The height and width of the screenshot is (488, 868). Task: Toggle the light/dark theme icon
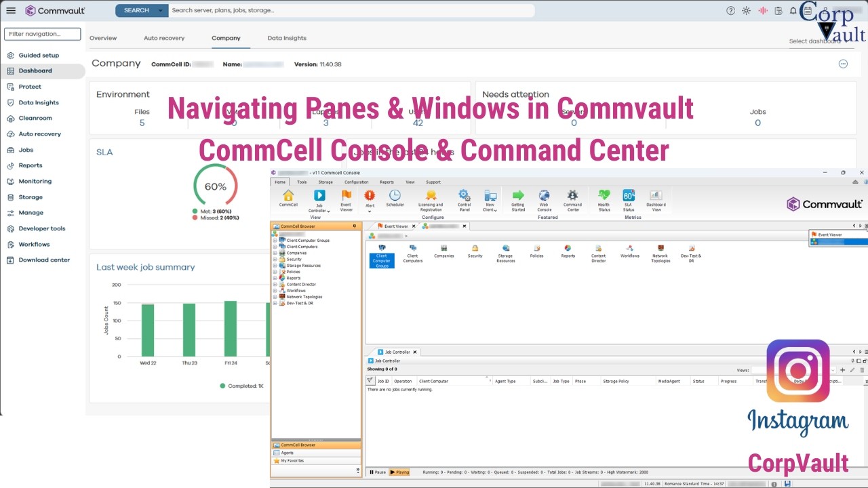[747, 11]
